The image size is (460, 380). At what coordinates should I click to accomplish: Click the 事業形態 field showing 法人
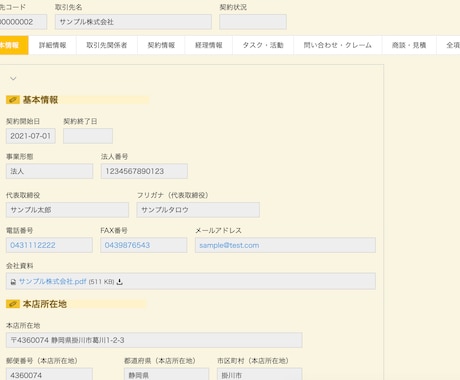point(49,171)
